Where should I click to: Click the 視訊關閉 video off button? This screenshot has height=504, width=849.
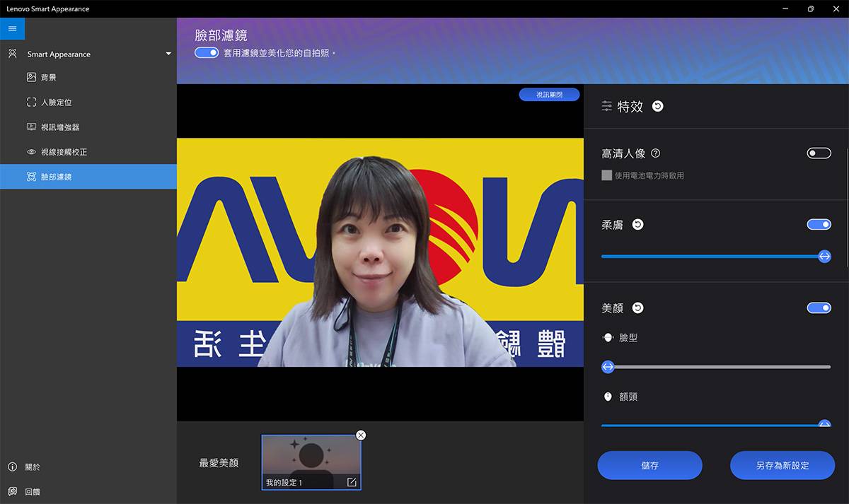[549, 94]
